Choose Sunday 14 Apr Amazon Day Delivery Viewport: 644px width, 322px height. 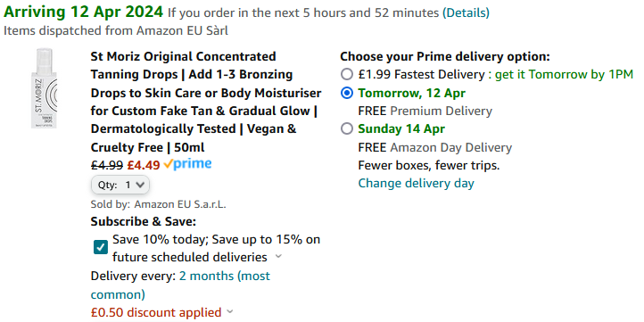pyautogui.click(x=347, y=129)
